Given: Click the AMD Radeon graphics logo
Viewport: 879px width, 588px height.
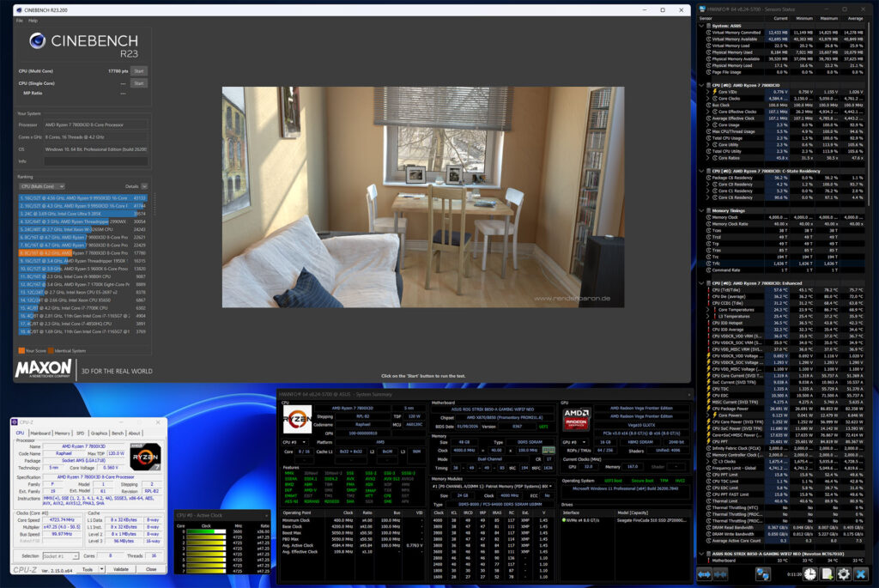Looking at the screenshot, I should click(x=577, y=420).
